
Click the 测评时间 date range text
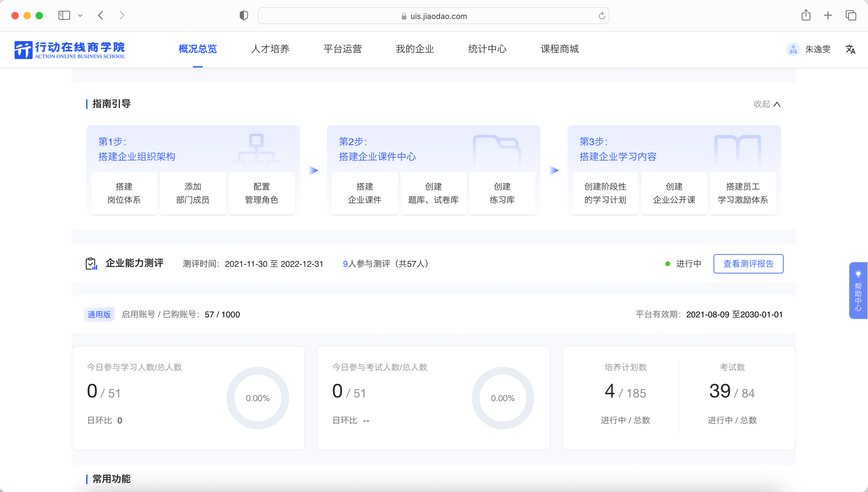pos(274,263)
